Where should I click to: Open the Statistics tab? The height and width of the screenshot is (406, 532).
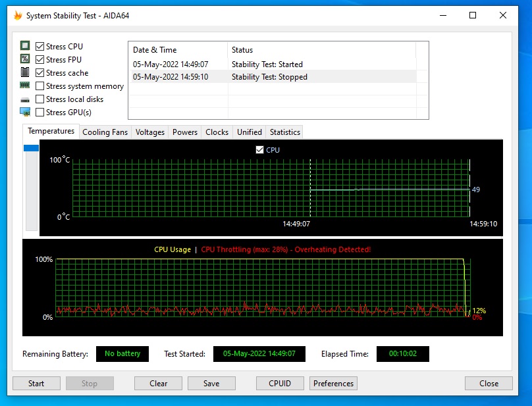(284, 132)
